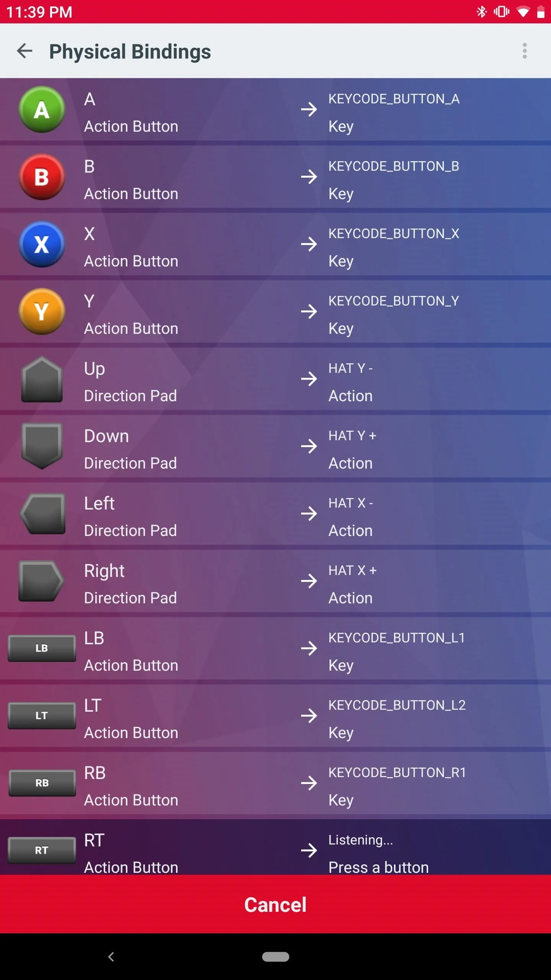This screenshot has width=551, height=980.
Task: Select the RT Listening row
Action: [x=275, y=848]
